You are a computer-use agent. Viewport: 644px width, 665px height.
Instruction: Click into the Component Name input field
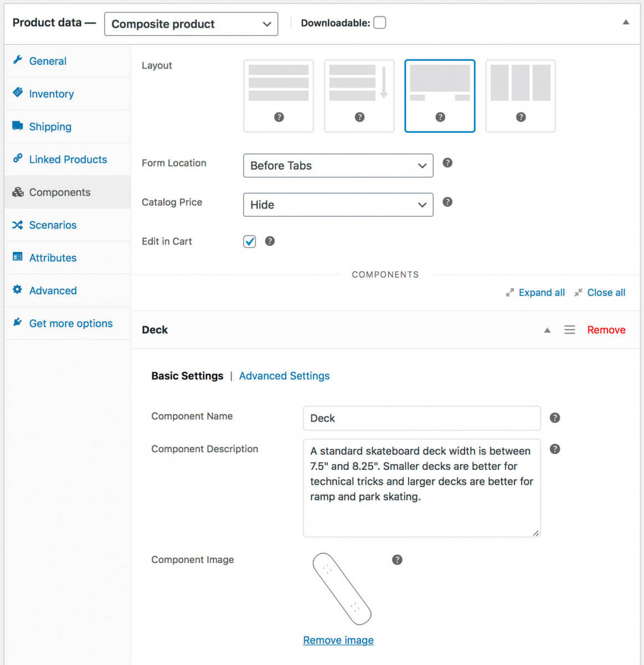pyautogui.click(x=421, y=418)
